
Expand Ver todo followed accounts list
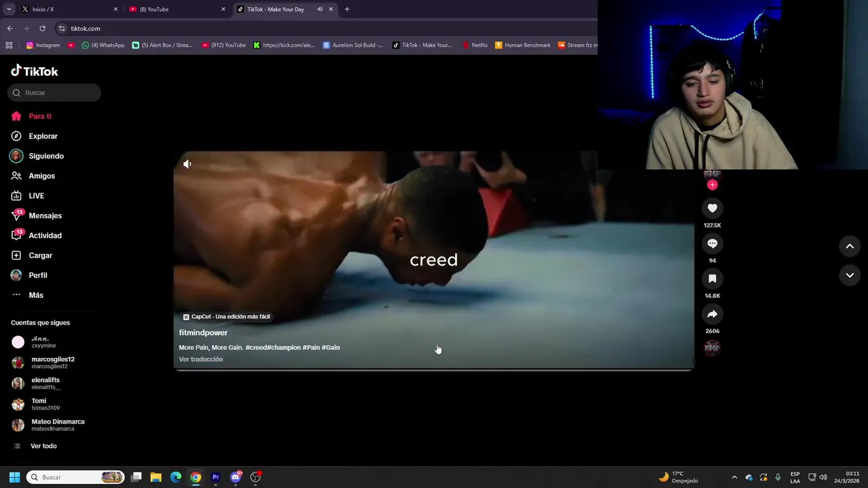coord(35,446)
